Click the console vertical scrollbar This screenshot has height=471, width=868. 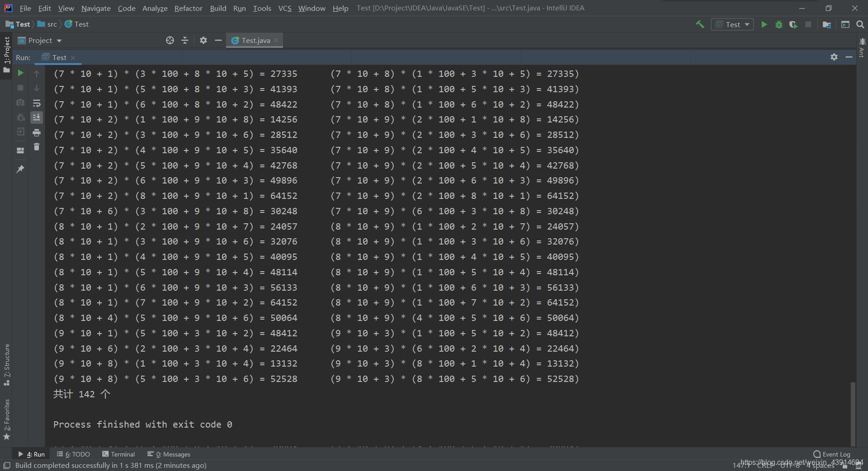tap(853, 414)
